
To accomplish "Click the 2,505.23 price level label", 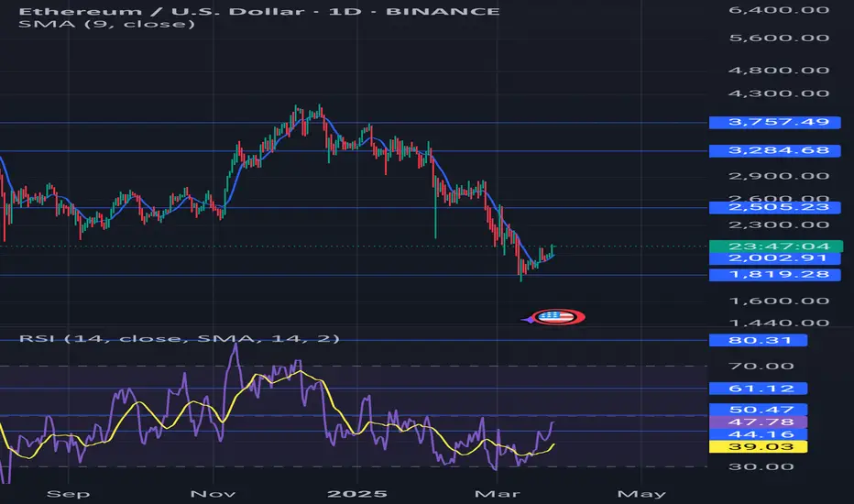I will (774, 207).
